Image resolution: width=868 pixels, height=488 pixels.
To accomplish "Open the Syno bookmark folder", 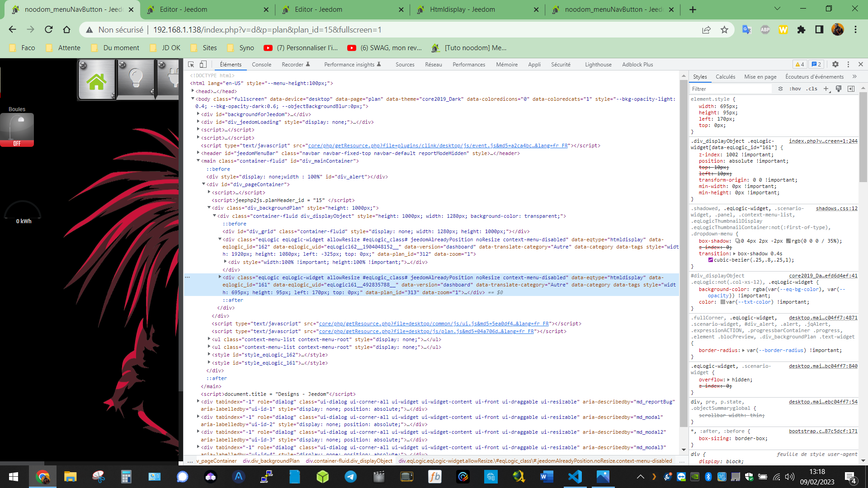I will (241, 47).
